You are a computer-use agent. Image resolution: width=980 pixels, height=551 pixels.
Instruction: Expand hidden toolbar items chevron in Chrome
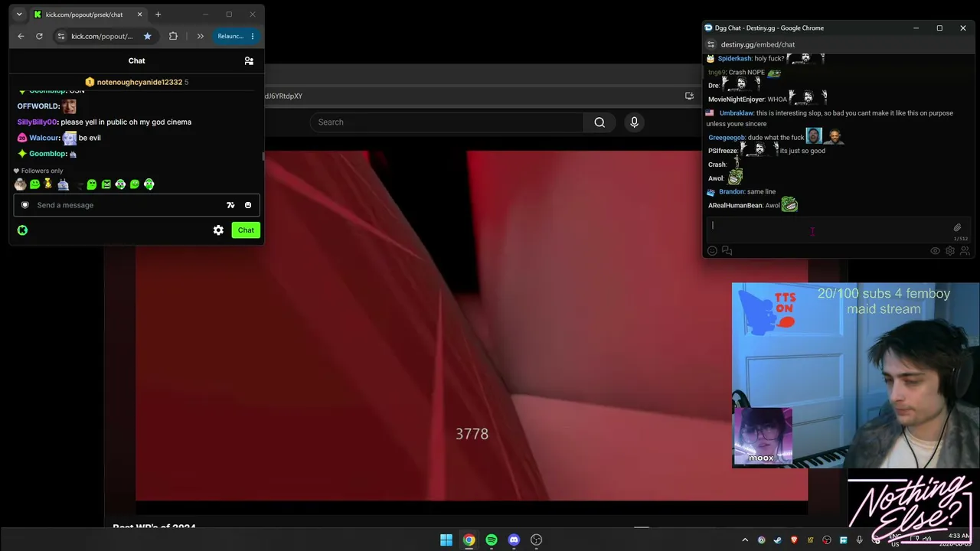(200, 36)
